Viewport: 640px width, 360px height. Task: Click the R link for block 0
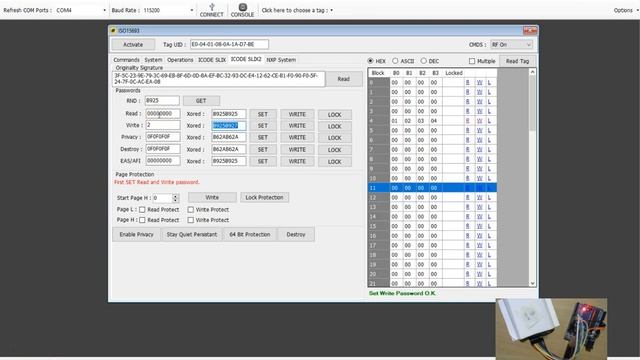[x=467, y=82]
